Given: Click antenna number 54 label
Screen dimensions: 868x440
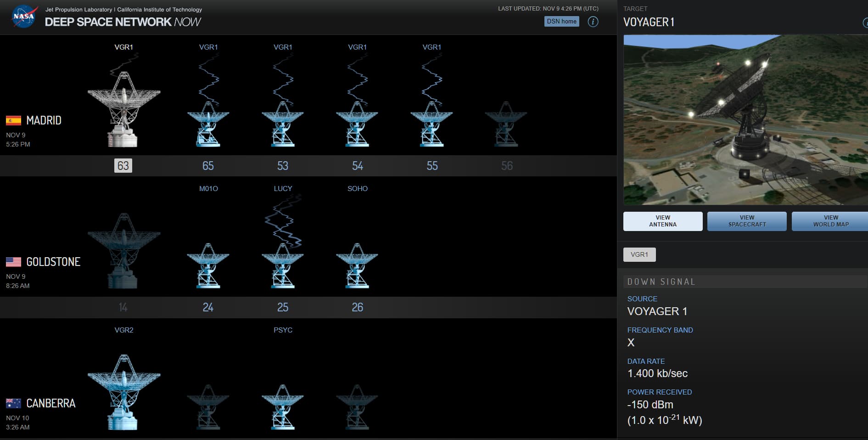Looking at the screenshot, I should click(x=357, y=166).
